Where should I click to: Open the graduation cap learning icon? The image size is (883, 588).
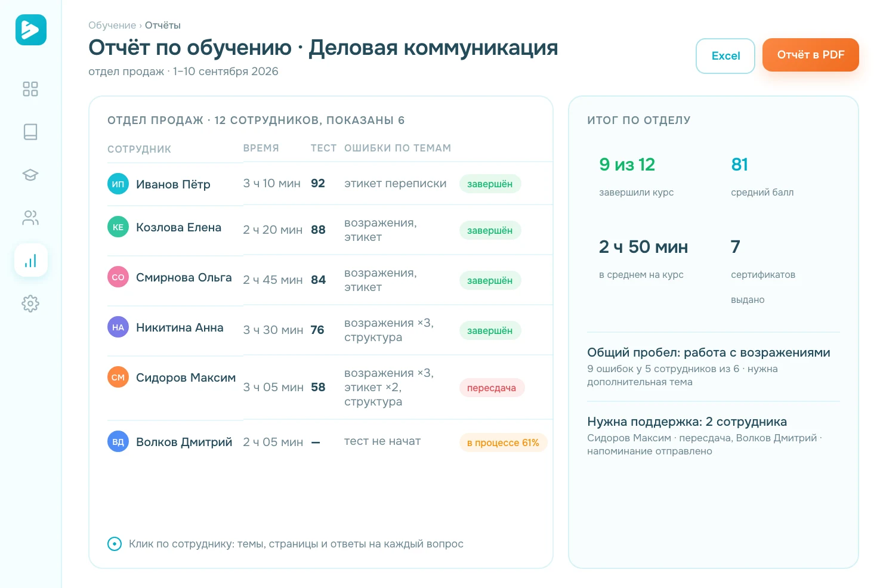pyautogui.click(x=30, y=175)
